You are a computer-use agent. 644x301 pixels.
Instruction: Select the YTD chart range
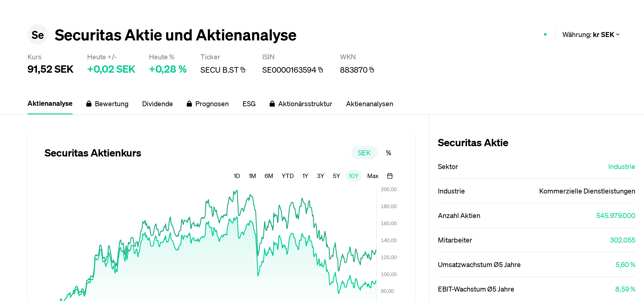[x=287, y=176]
